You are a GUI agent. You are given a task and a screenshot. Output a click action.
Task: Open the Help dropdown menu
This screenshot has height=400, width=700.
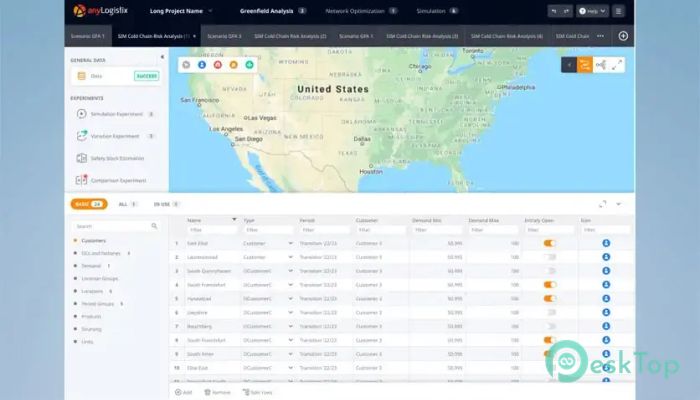coord(592,11)
